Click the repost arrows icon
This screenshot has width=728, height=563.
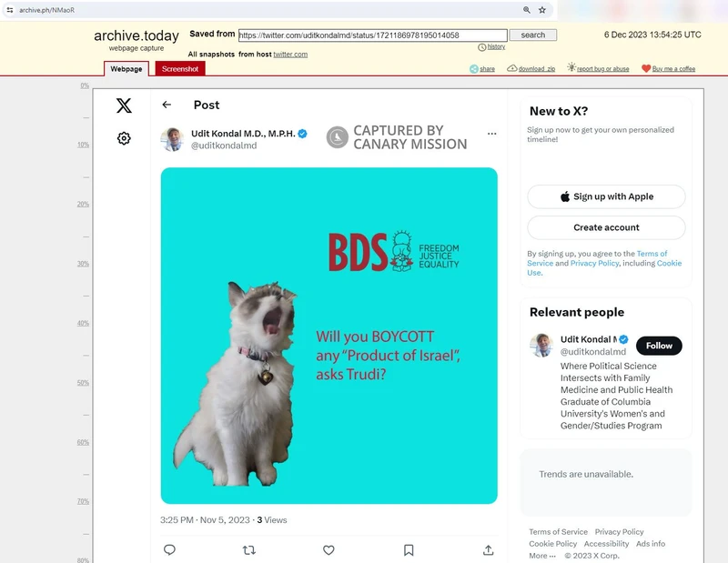pyautogui.click(x=249, y=550)
